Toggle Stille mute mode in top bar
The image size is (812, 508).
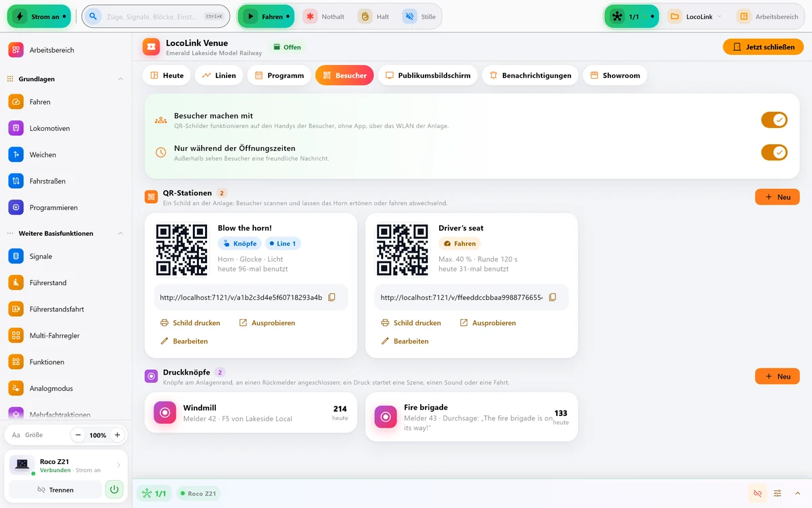click(420, 16)
